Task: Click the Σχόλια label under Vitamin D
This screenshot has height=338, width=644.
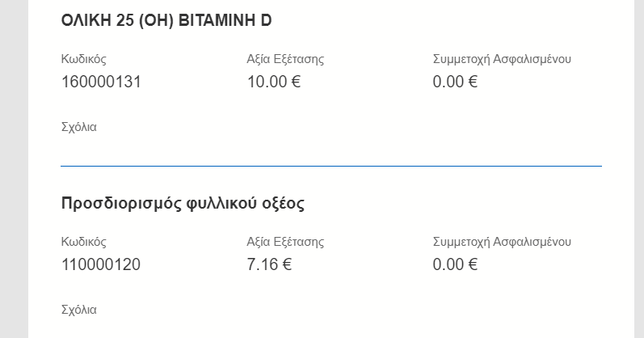Action: tap(79, 127)
